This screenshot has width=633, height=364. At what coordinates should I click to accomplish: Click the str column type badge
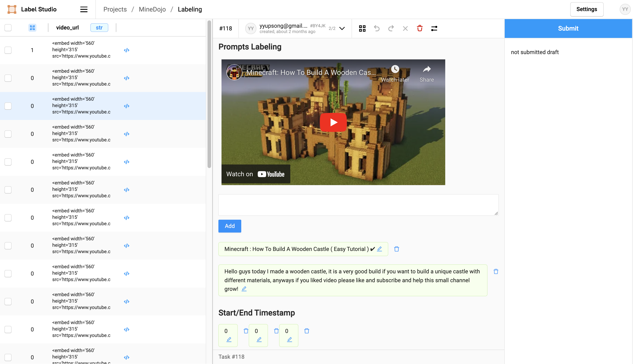99,27
